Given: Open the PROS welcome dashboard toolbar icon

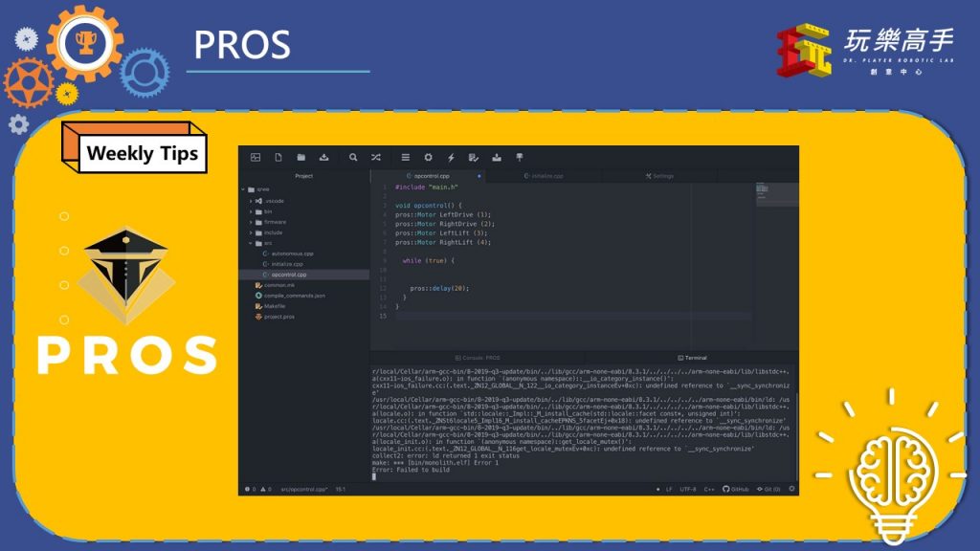Looking at the screenshot, I should tap(256, 158).
